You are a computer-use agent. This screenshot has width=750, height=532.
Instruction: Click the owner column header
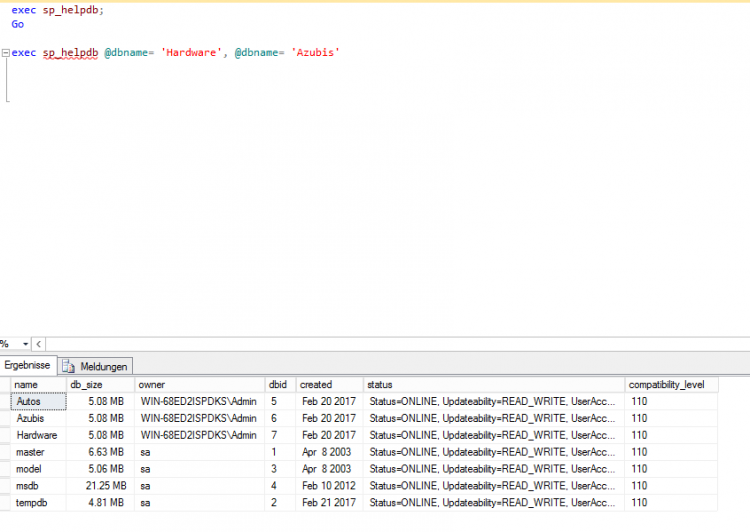coord(200,385)
